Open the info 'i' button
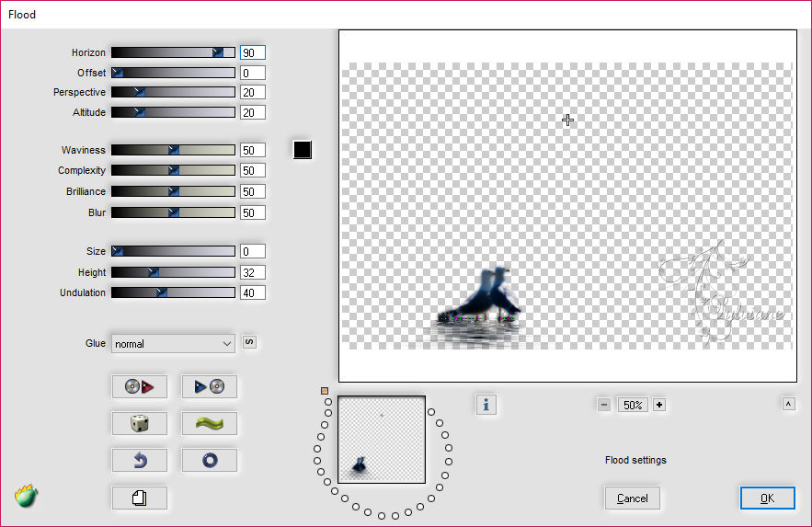812x527 pixels. click(x=486, y=405)
